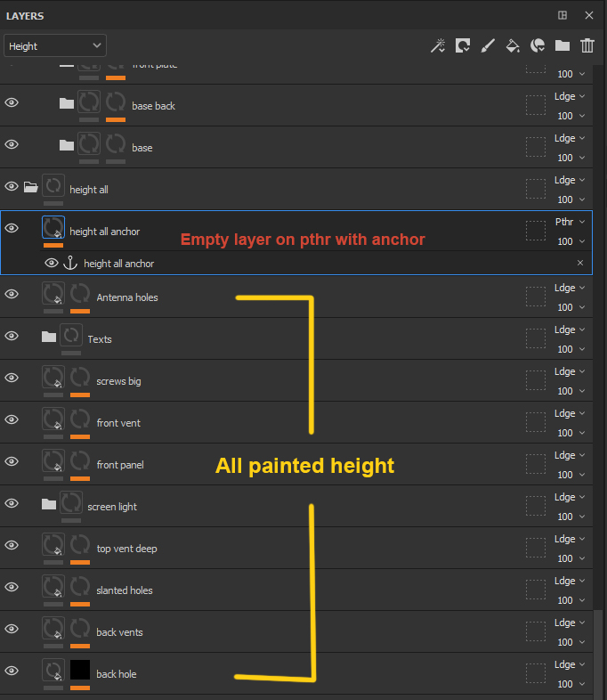607x700 pixels.
Task: Select the top vent deep mask thumbnail
Action: point(80,545)
